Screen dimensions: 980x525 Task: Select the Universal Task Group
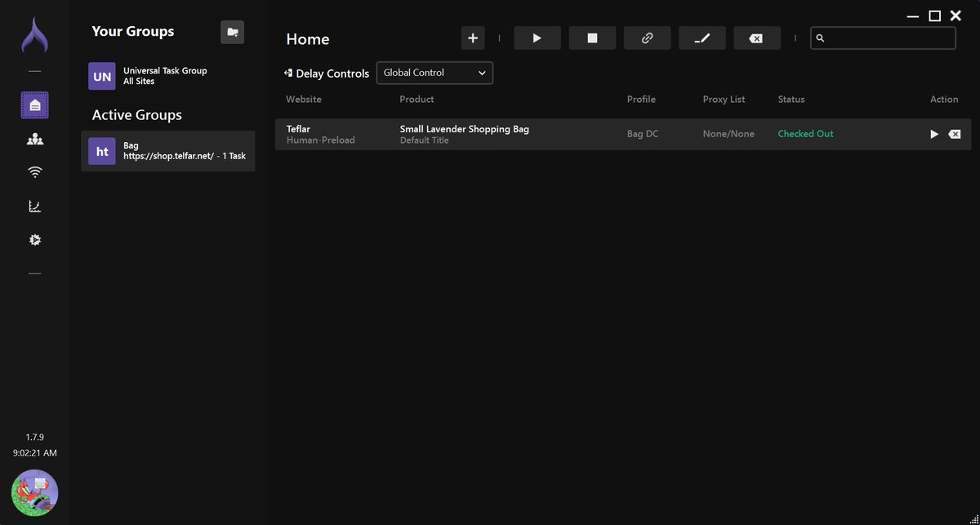pos(167,76)
